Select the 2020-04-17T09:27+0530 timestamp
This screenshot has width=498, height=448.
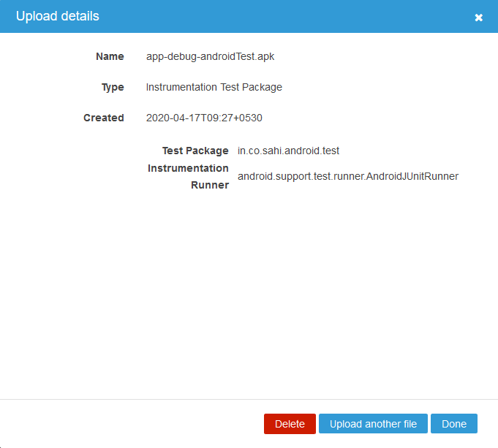click(x=204, y=118)
